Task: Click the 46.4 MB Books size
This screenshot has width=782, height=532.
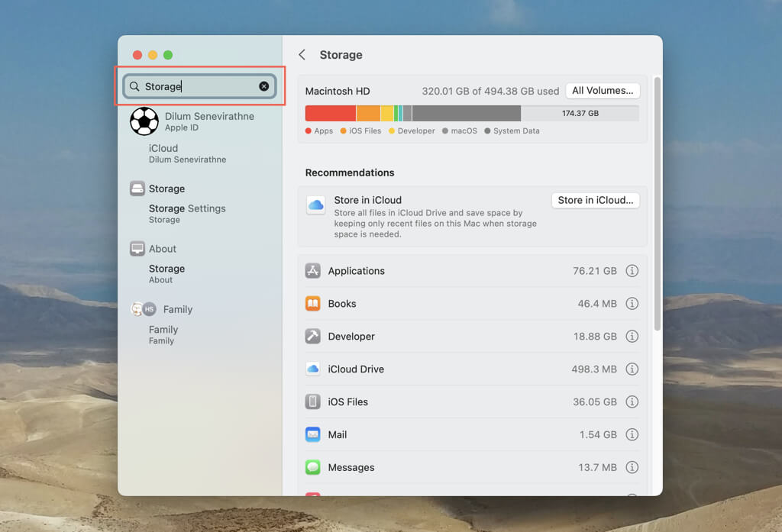Action: [597, 304]
